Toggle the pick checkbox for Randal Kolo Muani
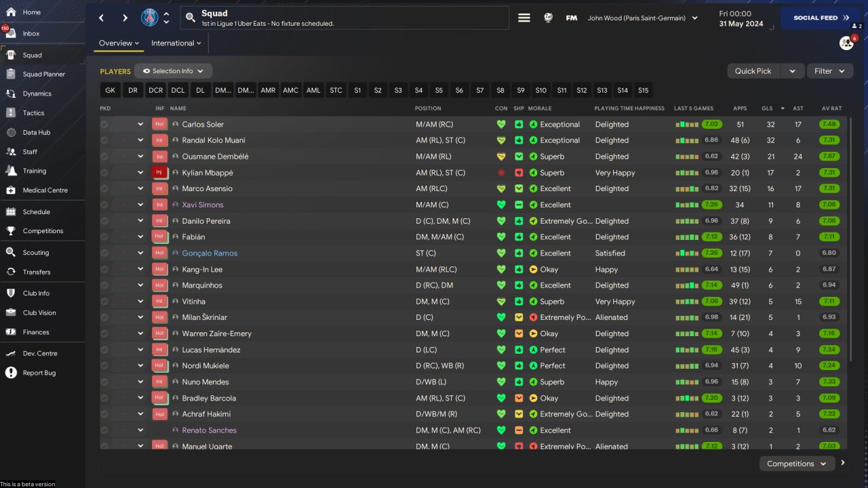 click(104, 140)
